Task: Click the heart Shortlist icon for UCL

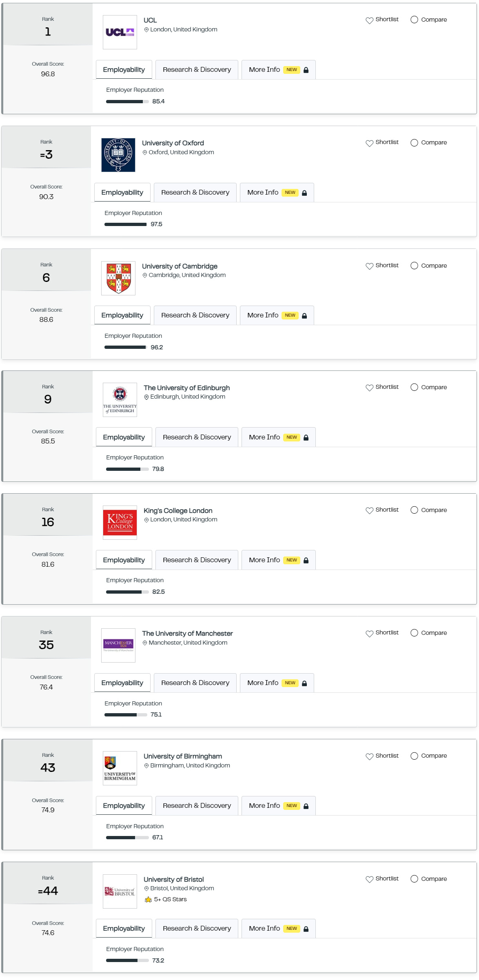Action: click(x=369, y=20)
